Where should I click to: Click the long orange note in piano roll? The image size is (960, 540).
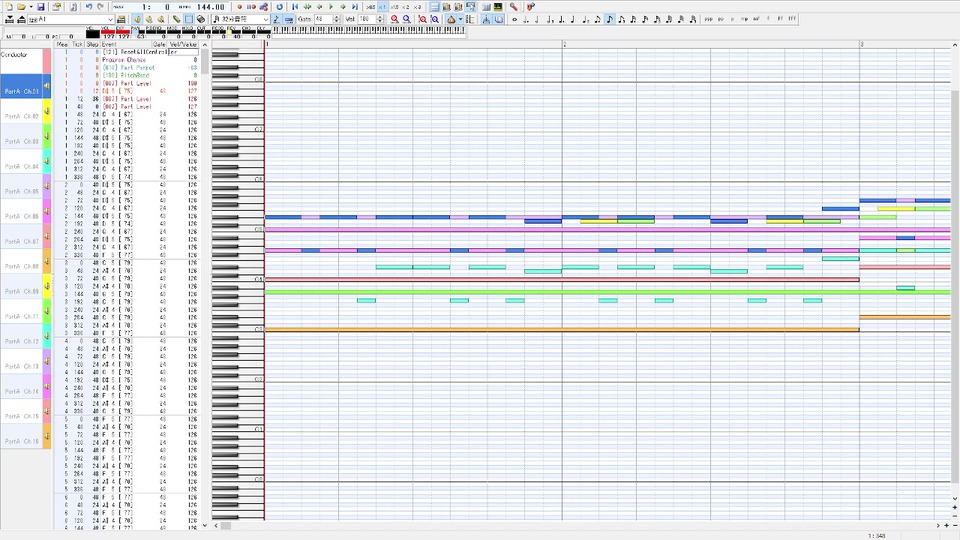coord(561,329)
